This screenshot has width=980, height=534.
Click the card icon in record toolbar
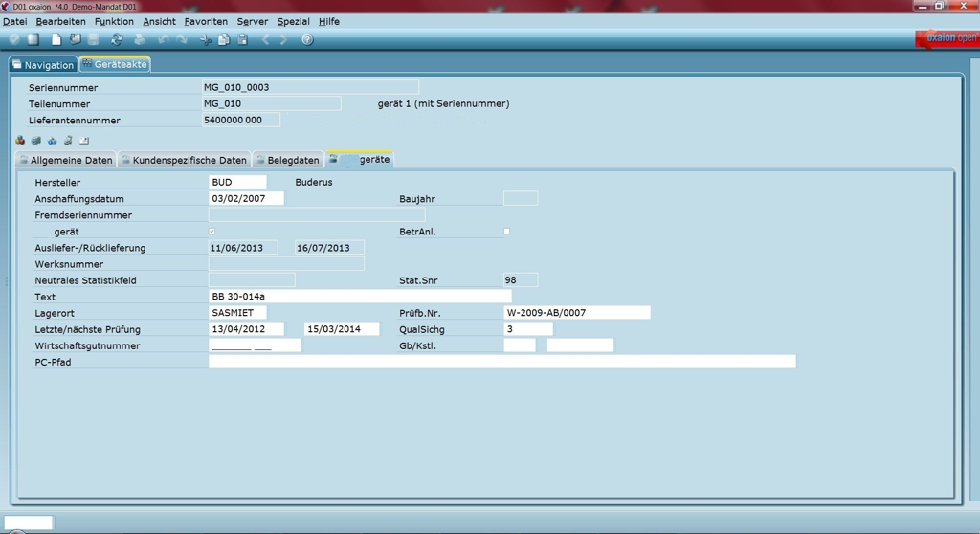click(84, 141)
